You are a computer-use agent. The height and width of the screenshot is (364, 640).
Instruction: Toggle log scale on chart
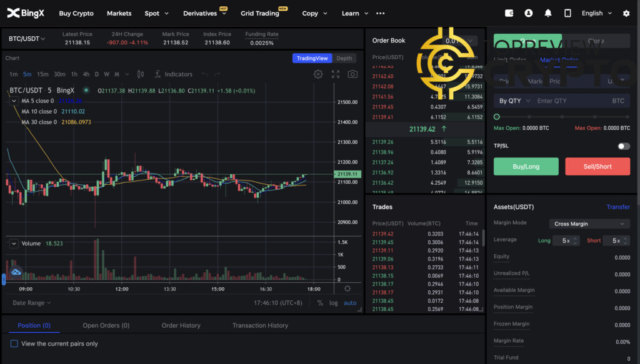(334, 303)
